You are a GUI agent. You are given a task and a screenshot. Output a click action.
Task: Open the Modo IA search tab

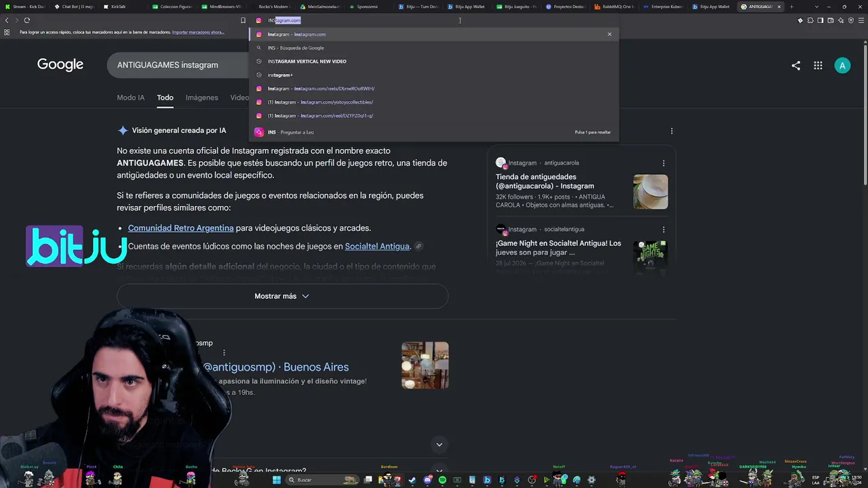tap(131, 98)
